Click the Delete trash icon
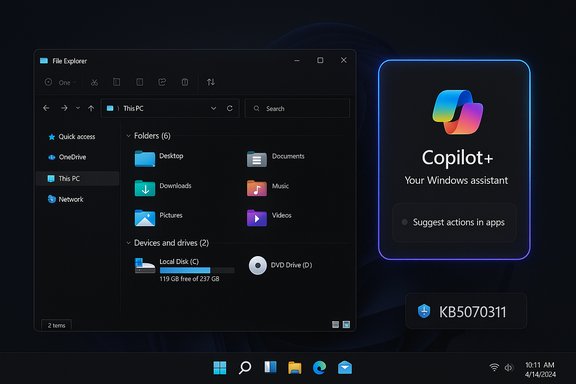 [x=185, y=82]
